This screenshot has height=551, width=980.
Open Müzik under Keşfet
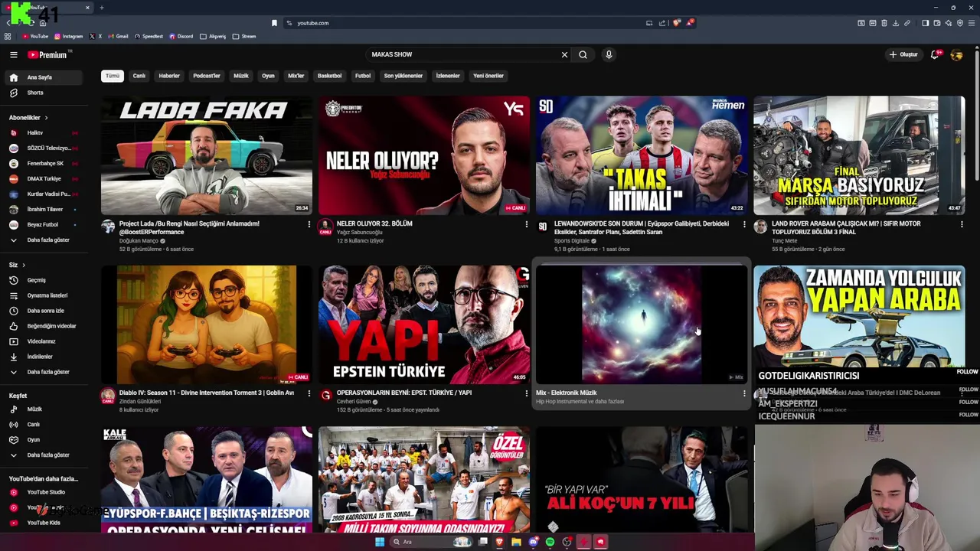45,409
